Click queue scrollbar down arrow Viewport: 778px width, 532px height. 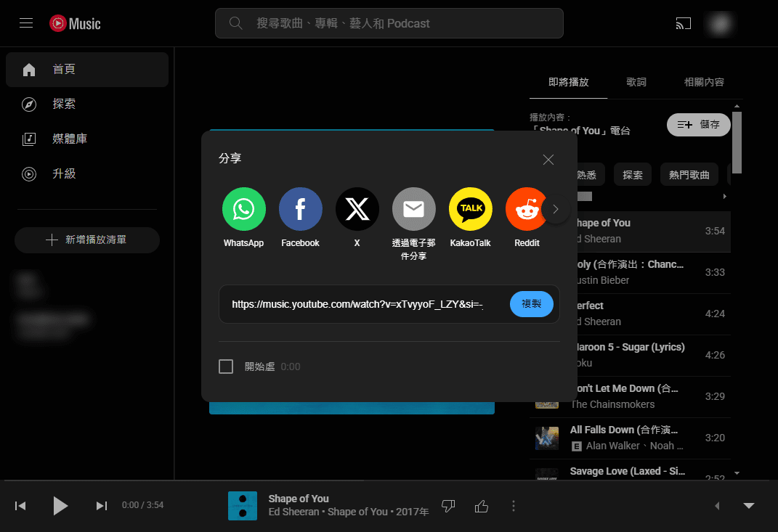click(x=737, y=473)
